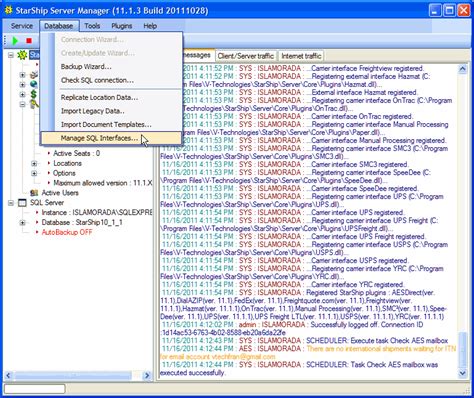Click the StarShip title bar app icon
The image size is (474, 398).
coord(8,10)
